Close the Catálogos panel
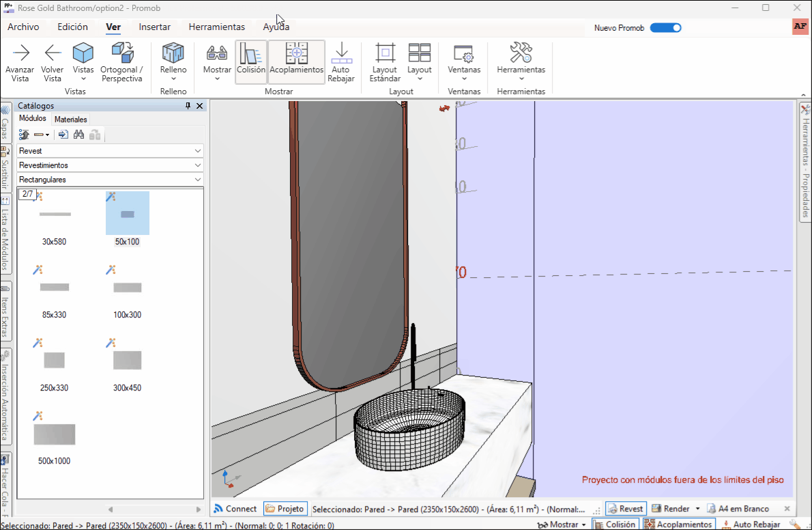The height and width of the screenshot is (530, 812). pyautogui.click(x=199, y=106)
